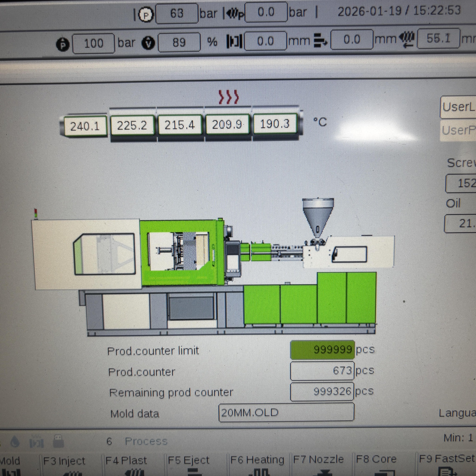Click the 209.9 temperature zone
The height and width of the screenshot is (476, 476).
point(227,124)
